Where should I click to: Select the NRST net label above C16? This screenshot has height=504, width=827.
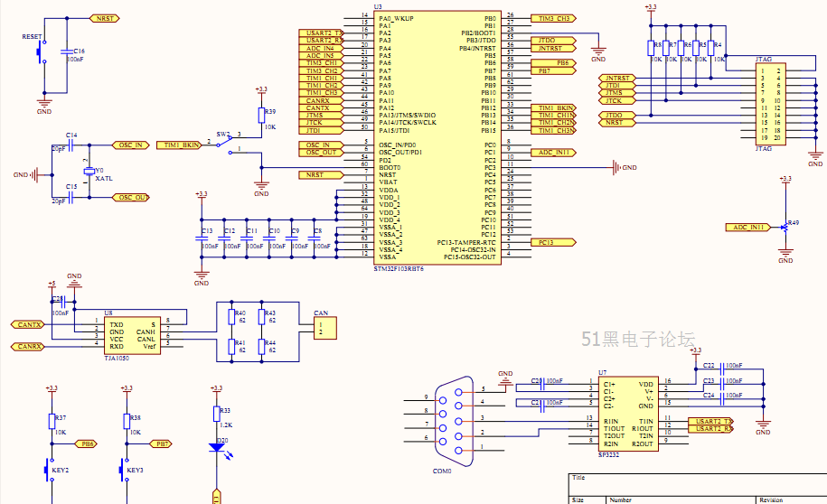coord(105,18)
